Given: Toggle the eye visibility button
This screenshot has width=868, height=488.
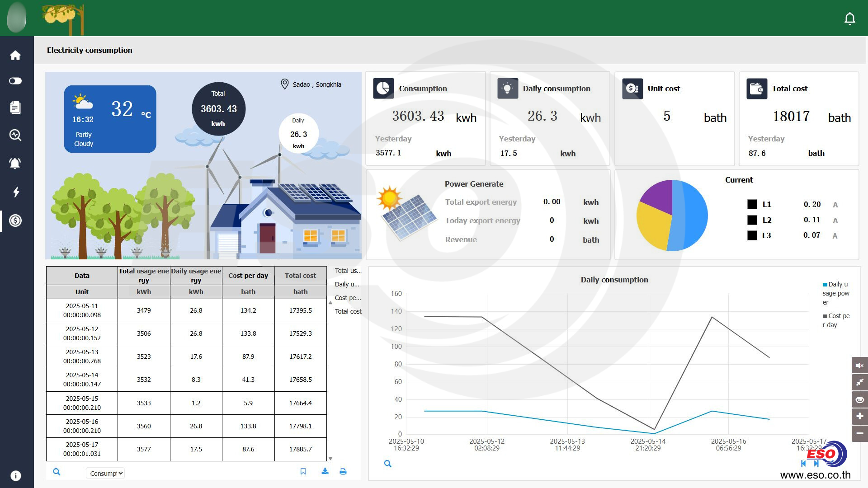Looking at the screenshot, I should point(859,399).
